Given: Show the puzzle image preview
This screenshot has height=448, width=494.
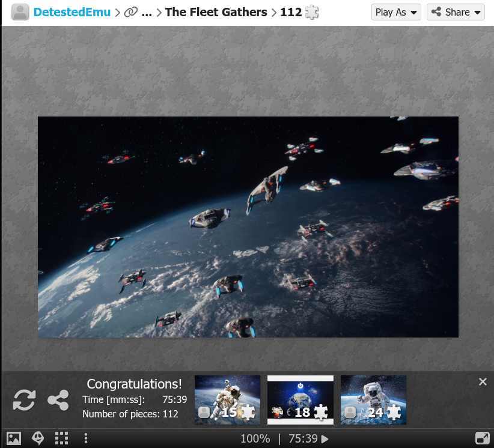Looking at the screenshot, I should (x=14, y=438).
